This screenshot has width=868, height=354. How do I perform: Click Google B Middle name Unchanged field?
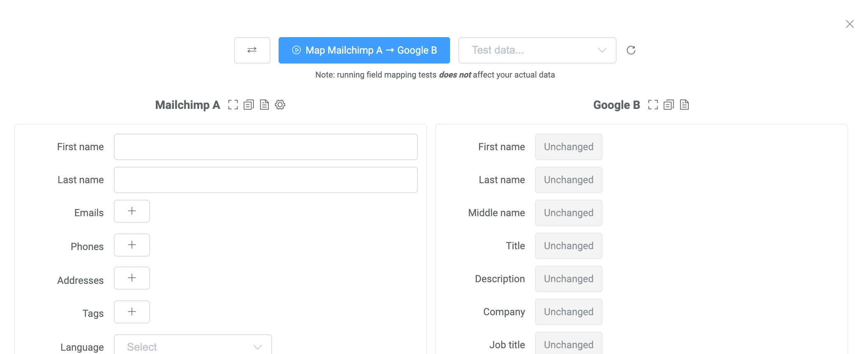pyautogui.click(x=568, y=213)
